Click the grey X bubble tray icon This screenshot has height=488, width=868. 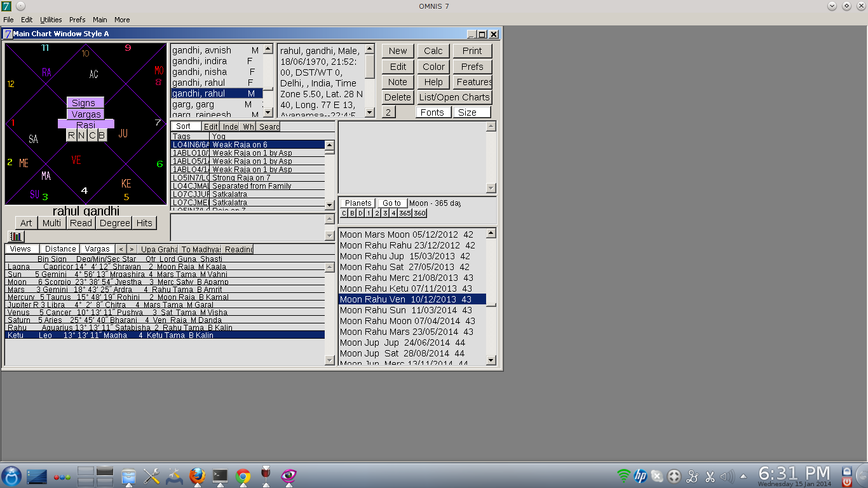[x=658, y=476]
